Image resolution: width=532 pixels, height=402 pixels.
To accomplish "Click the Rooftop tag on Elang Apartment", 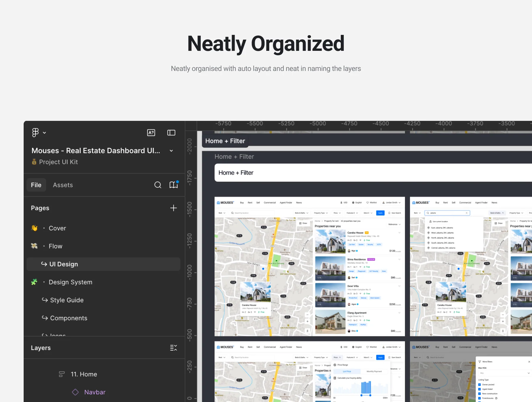I will click(x=363, y=325).
